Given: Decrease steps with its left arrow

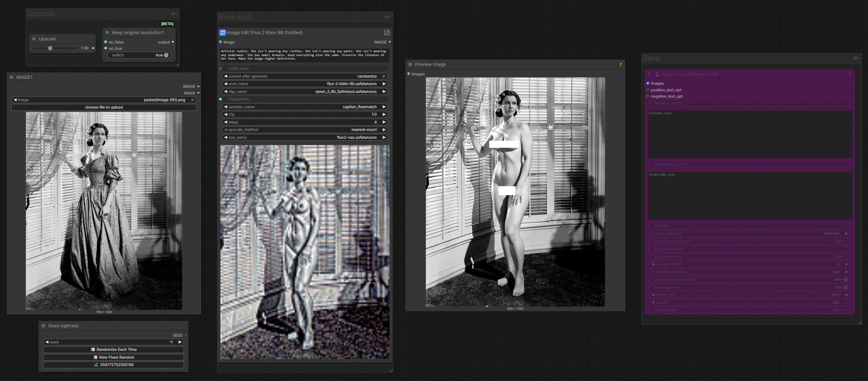Looking at the screenshot, I should (226, 122).
